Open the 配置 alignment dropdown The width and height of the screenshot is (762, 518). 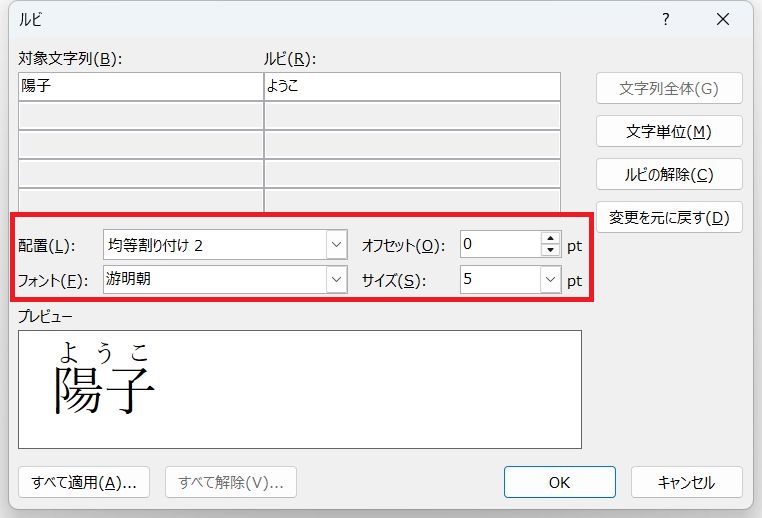click(336, 244)
